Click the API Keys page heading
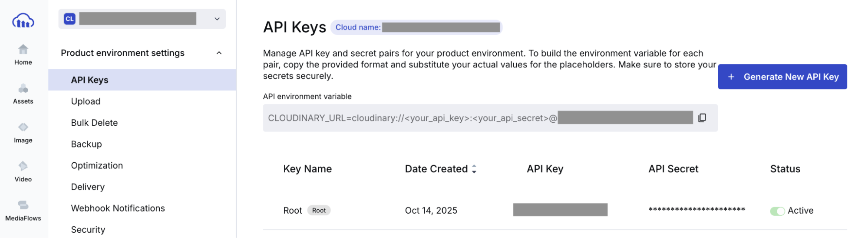The width and height of the screenshot is (868, 238). pos(294,27)
